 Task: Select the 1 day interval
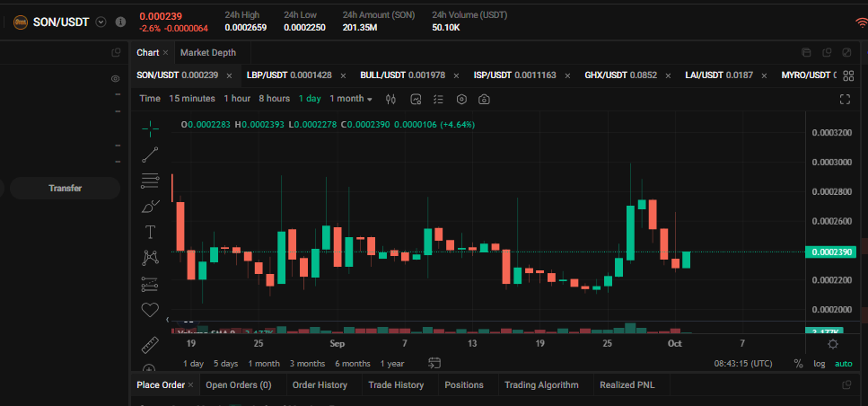pos(310,99)
